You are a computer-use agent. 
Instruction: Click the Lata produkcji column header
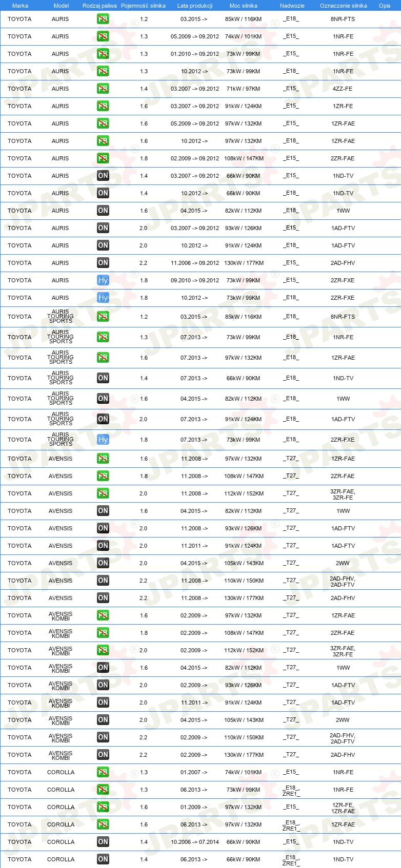coord(195,6)
